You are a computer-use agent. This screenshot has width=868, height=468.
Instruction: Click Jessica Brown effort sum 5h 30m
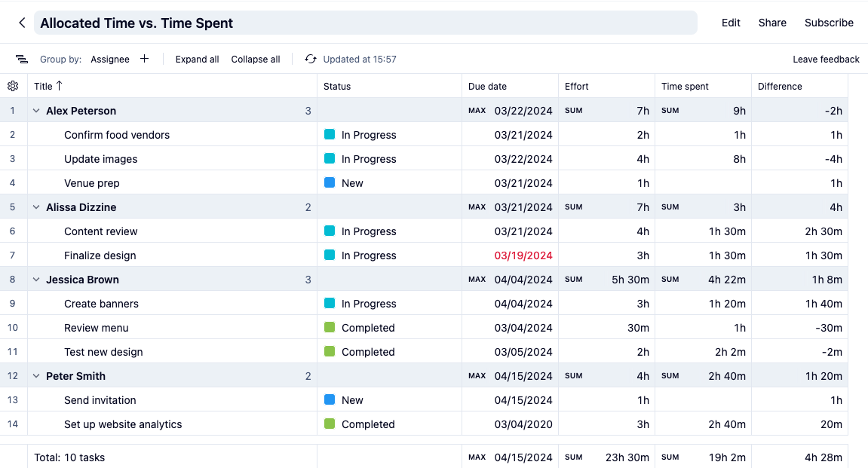pos(630,280)
